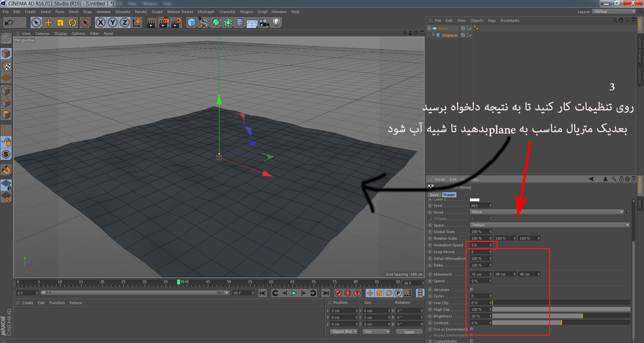Open the spline pen tools icon

click(204, 23)
